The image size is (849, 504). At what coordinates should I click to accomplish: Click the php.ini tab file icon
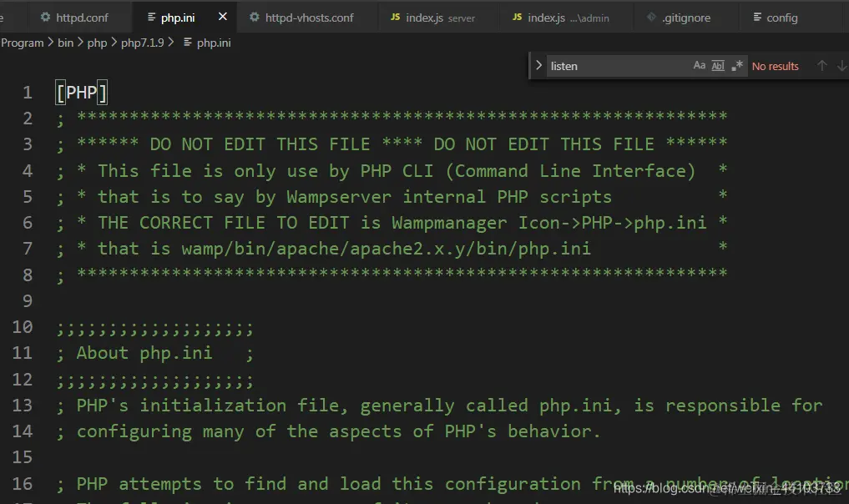[x=152, y=18]
